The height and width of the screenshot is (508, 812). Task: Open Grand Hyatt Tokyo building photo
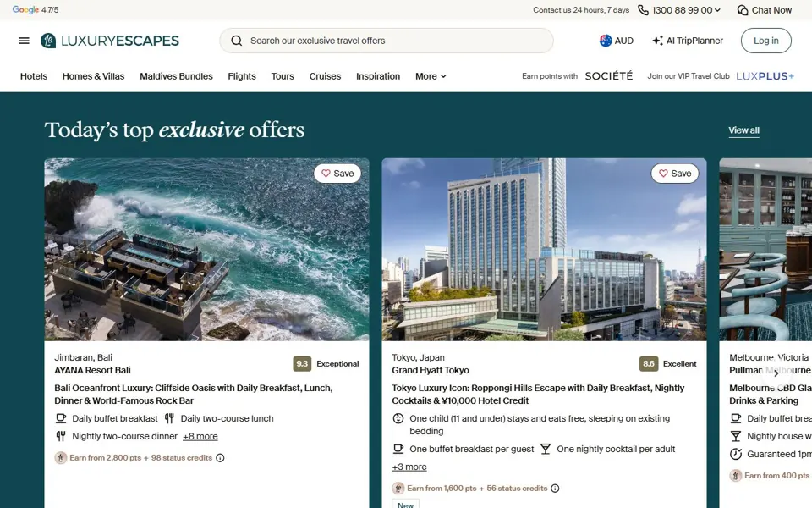coord(544,249)
